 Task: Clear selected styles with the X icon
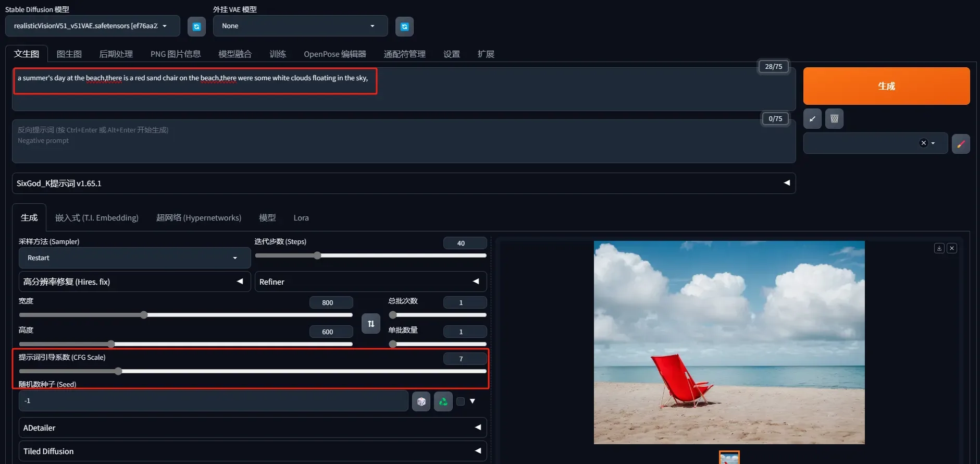(924, 143)
